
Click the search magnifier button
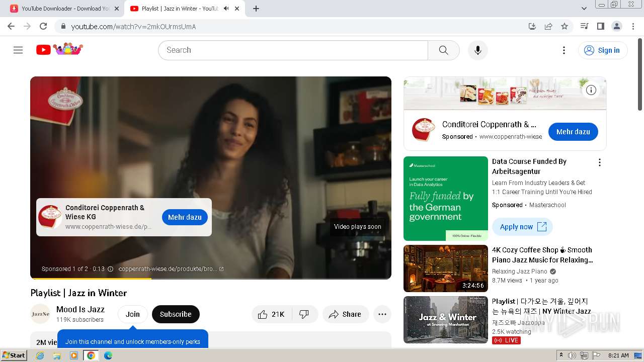click(x=443, y=50)
